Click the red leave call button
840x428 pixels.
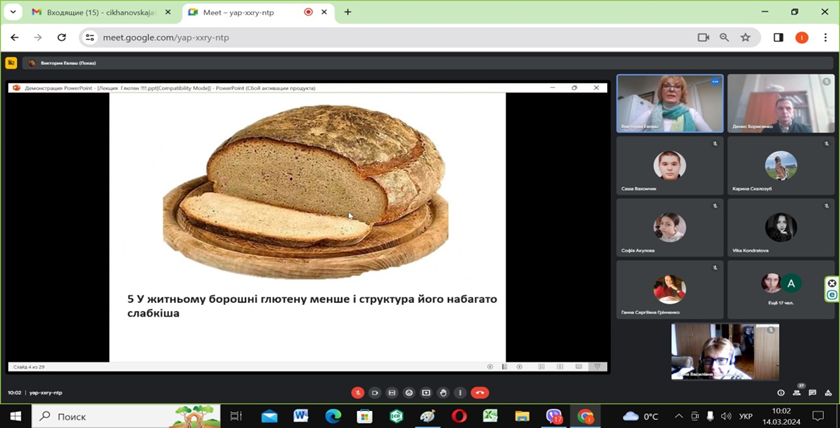pyautogui.click(x=480, y=393)
